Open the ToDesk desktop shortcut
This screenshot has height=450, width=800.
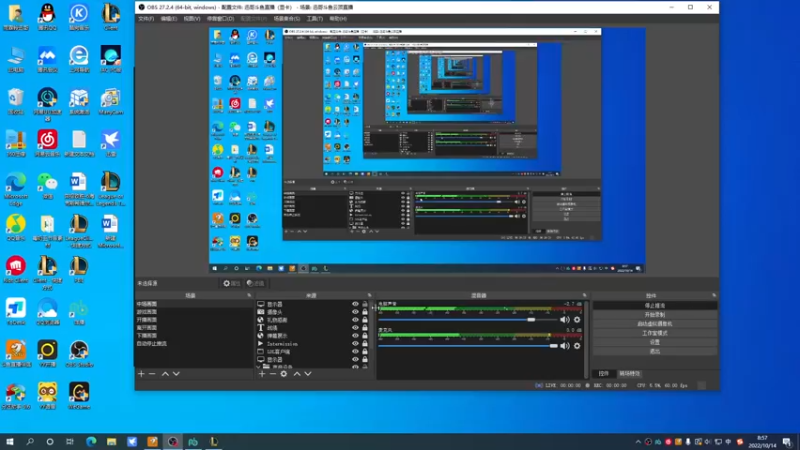[x=16, y=312]
